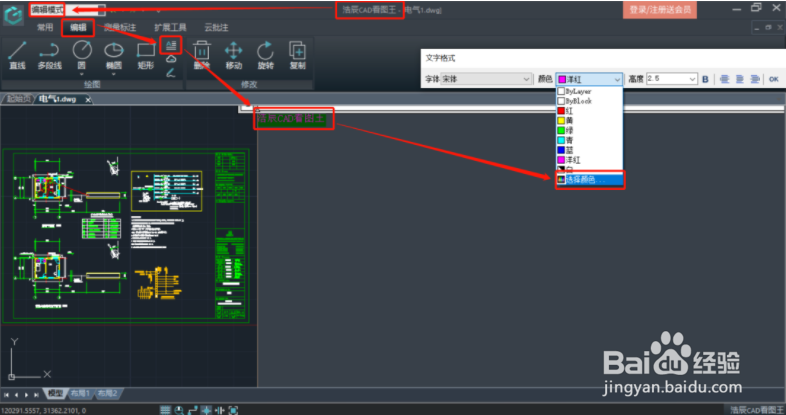Click the Delete (删除) trash icon
The image size is (786, 415).
(202, 55)
